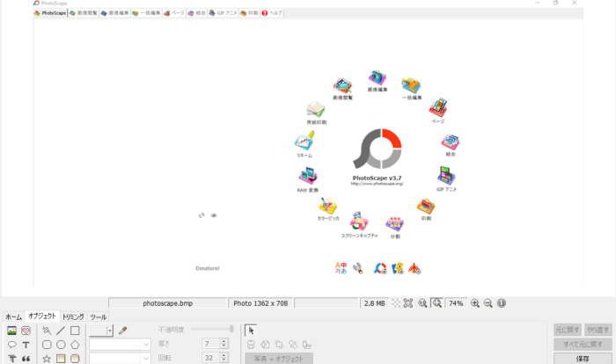The image size is (616, 364).
Task: Open the GIF アニメ tab in the top bar
Action: point(224,13)
